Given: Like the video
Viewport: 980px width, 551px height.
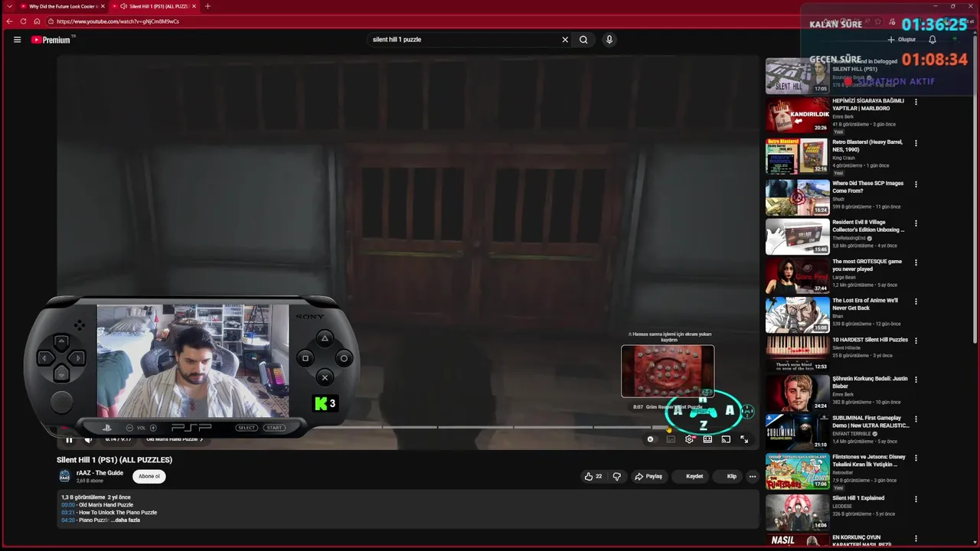Looking at the screenshot, I should 593,476.
